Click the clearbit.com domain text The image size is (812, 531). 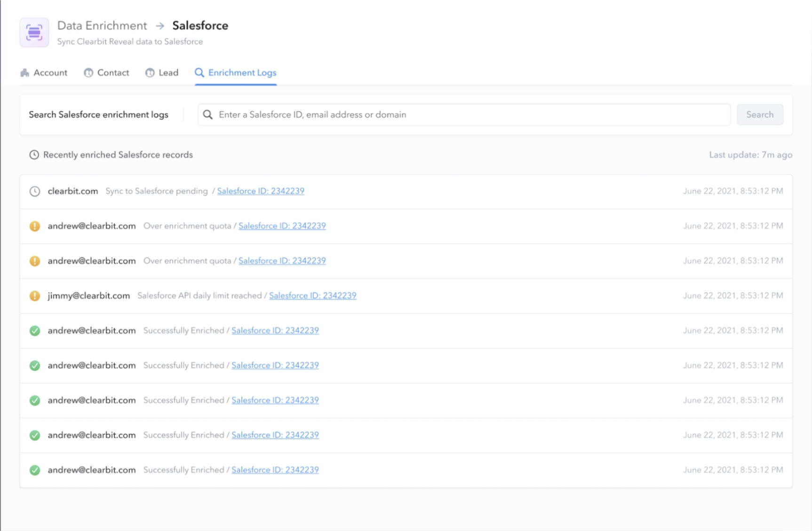click(x=73, y=191)
